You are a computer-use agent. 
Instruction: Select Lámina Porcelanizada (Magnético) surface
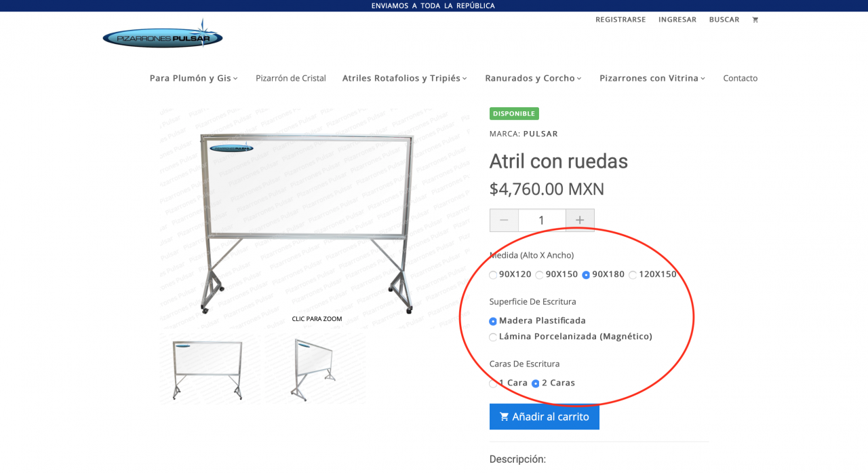point(494,337)
